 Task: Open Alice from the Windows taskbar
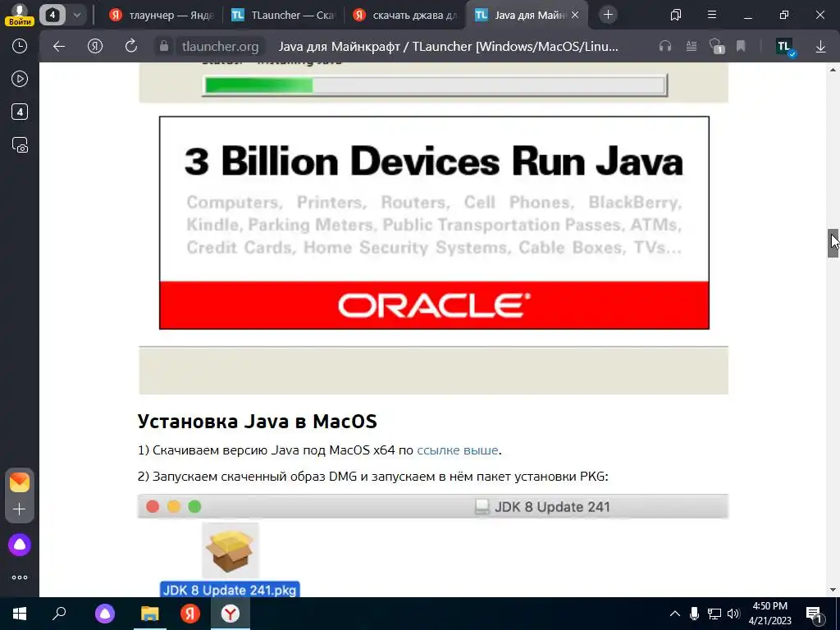pos(105,614)
